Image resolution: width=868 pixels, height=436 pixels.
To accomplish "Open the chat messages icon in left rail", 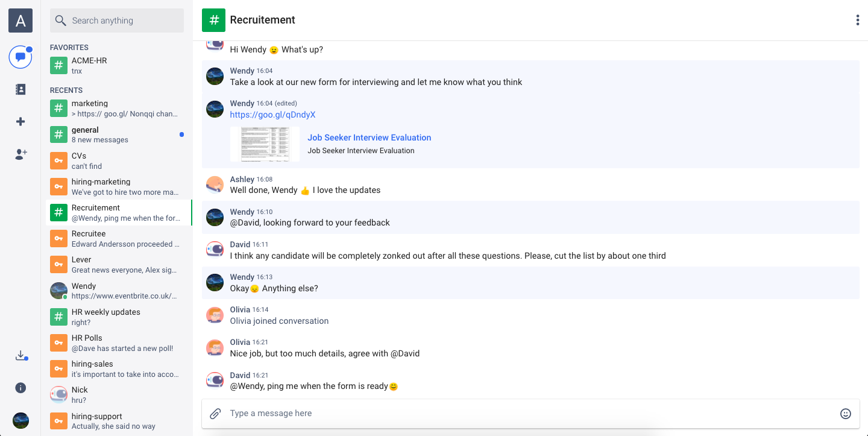I will pyautogui.click(x=20, y=57).
